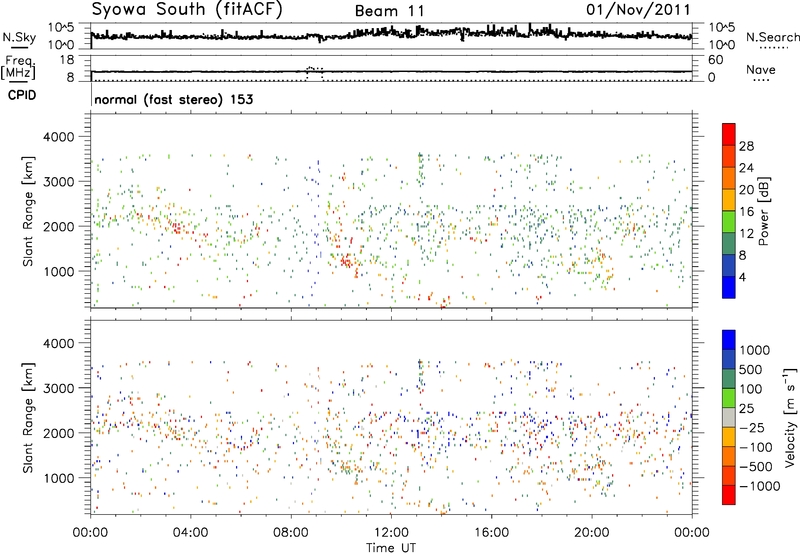
Task: Click the 'Time UT' axis title
Action: coord(391,548)
